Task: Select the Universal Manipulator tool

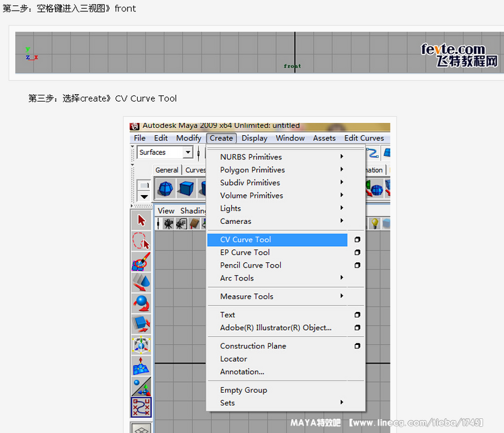Action: (141, 345)
